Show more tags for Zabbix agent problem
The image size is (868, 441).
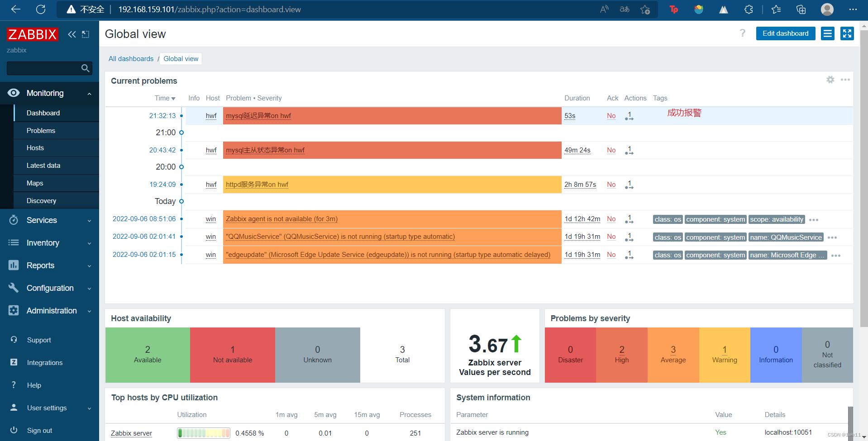point(814,220)
